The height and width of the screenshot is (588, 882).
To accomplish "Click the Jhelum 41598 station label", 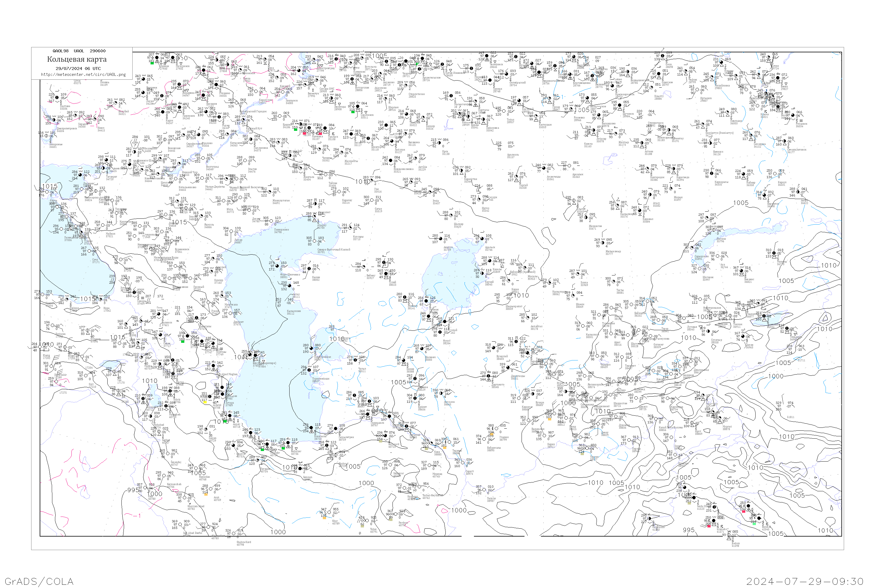I will 735,544.
